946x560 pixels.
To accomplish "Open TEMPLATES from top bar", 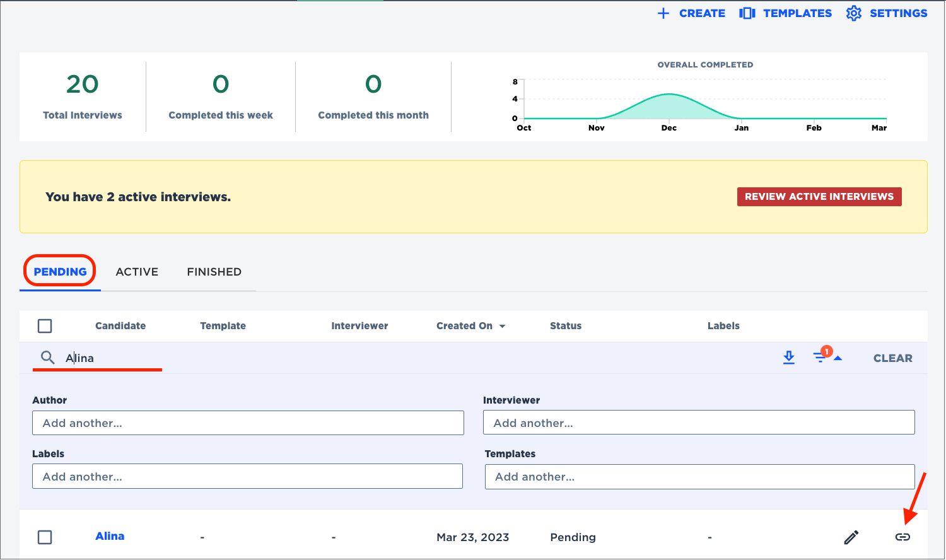I will tap(797, 13).
